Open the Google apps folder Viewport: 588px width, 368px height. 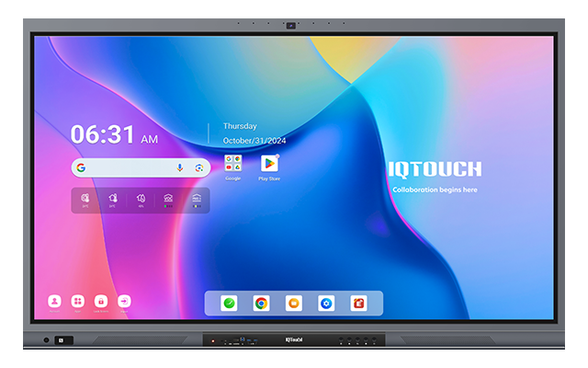(233, 164)
